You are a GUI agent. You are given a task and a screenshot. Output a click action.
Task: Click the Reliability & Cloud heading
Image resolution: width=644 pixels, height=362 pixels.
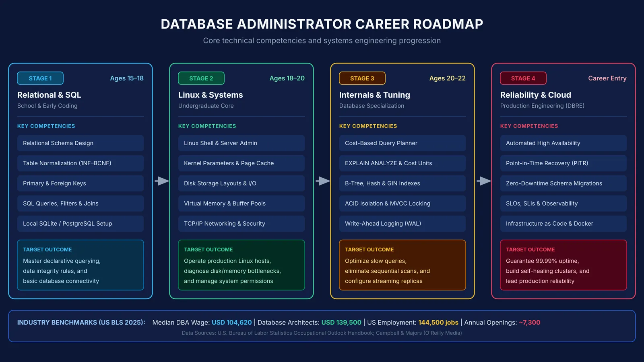535,95
